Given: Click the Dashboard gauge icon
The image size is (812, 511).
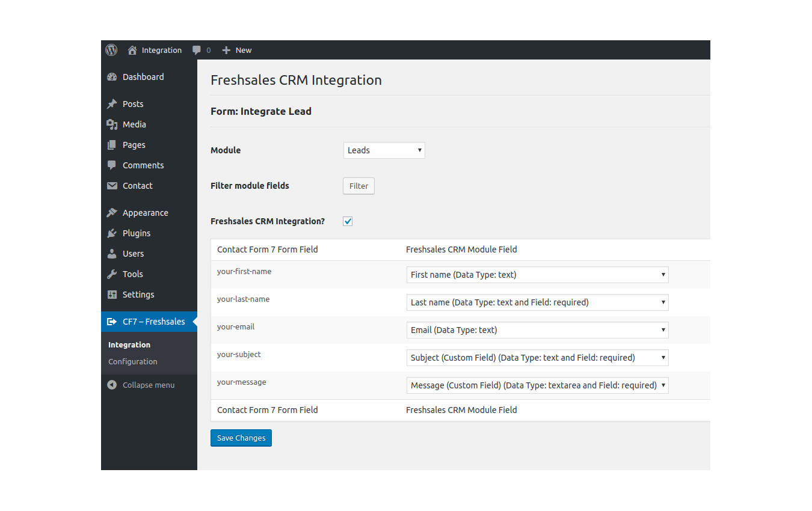Looking at the screenshot, I should [112, 77].
